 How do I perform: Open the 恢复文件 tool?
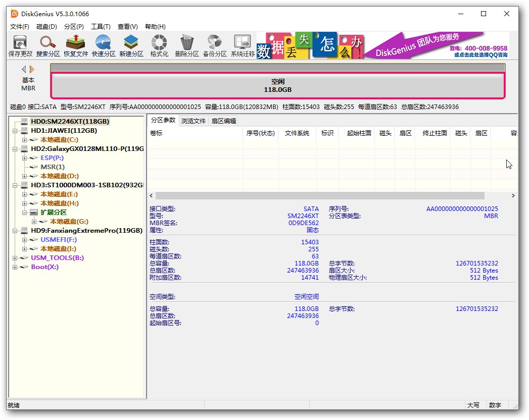click(x=76, y=45)
